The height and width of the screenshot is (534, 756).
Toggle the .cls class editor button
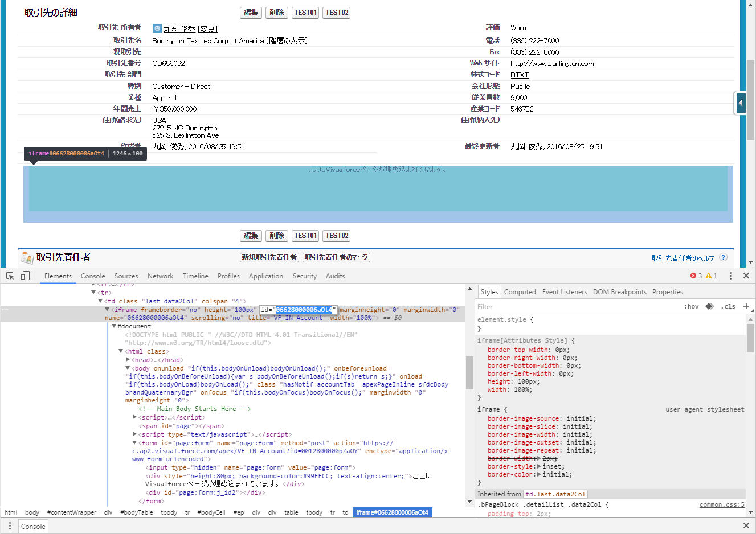tap(728, 306)
